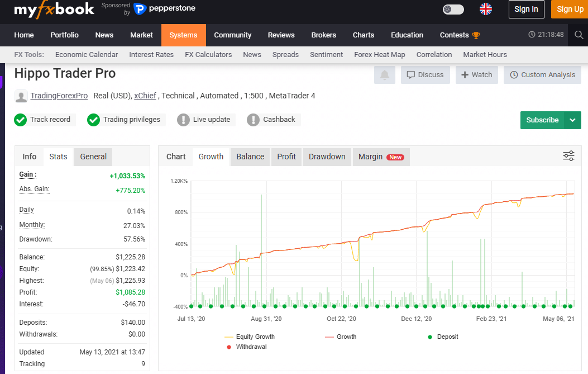
Task: Click the Daily label
Action: (27, 210)
